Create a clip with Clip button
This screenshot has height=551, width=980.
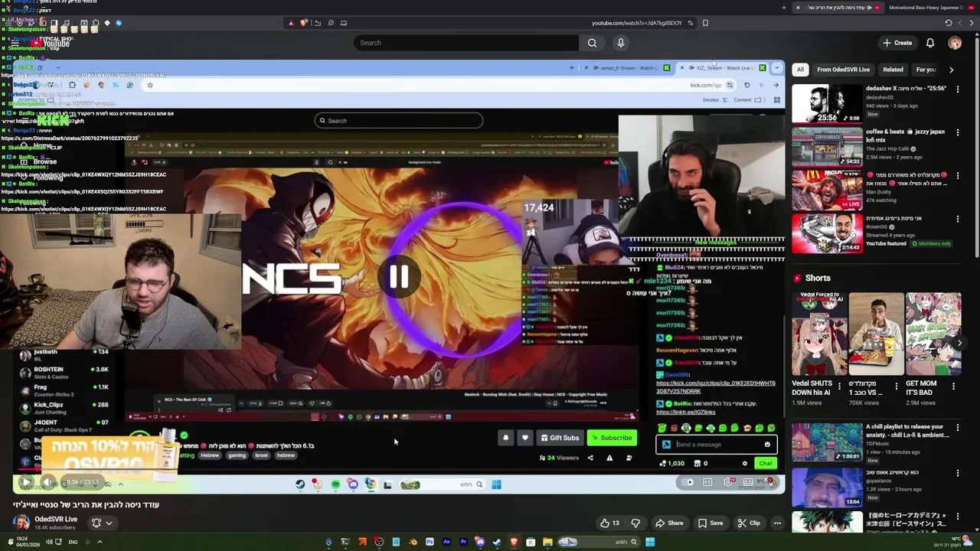749,523
